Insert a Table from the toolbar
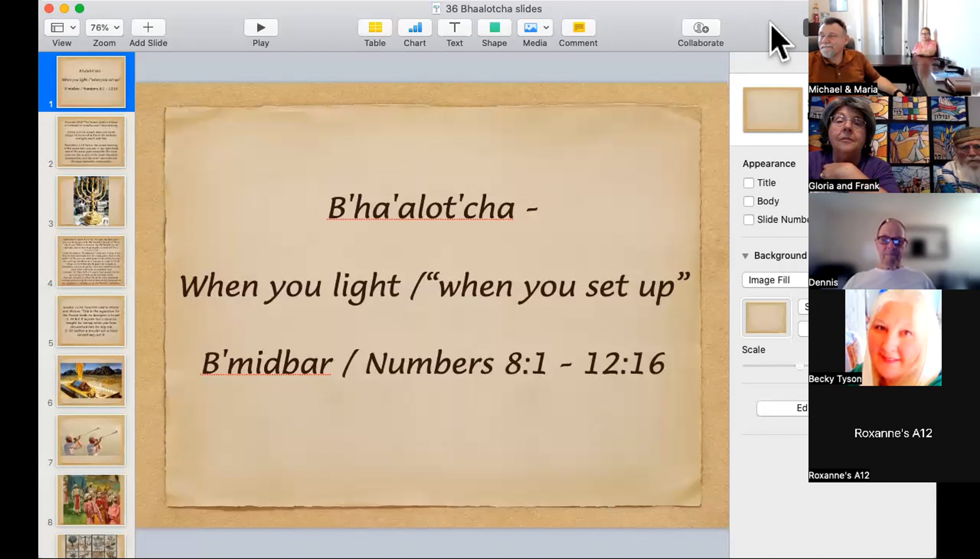This screenshot has height=559, width=980. (x=374, y=28)
